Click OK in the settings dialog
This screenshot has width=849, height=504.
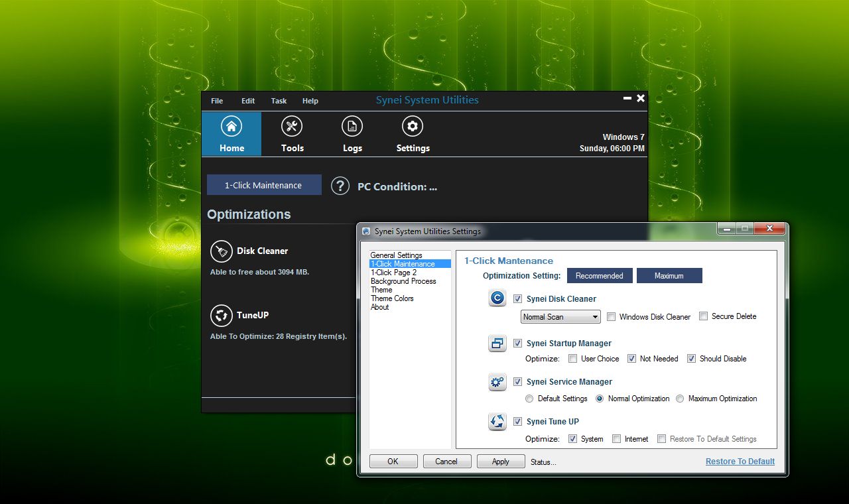click(393, 462)
